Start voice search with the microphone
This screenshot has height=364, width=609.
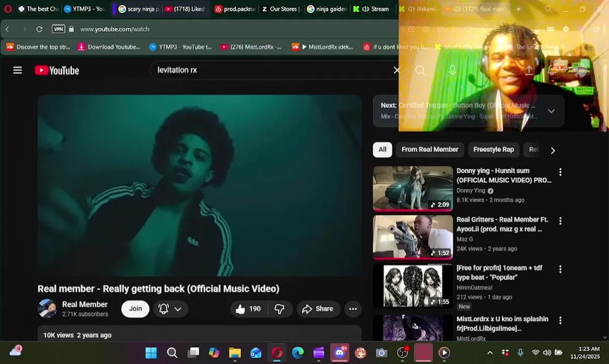[452, 70]
